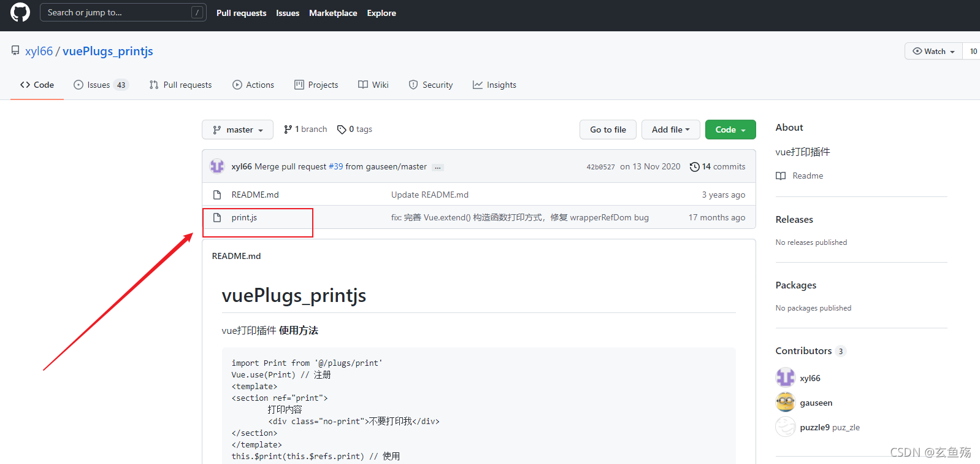Click the README.md panel header
Screen dimensions: 980x464
[x=236, y=256]
